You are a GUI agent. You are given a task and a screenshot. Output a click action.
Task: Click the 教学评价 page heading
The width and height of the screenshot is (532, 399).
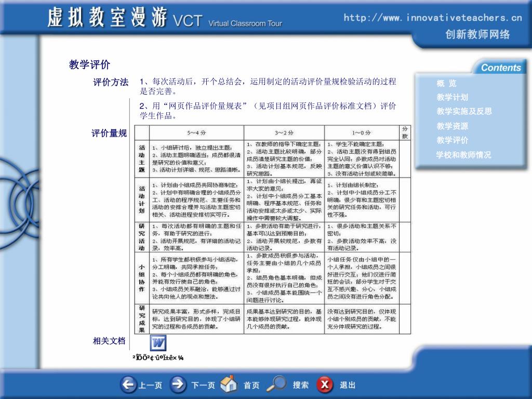tap(89, 64)
